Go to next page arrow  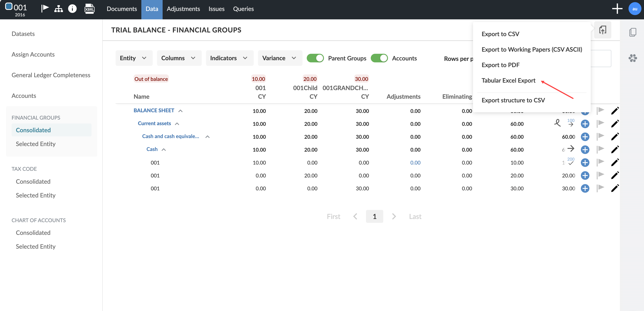tap(394, 216)
